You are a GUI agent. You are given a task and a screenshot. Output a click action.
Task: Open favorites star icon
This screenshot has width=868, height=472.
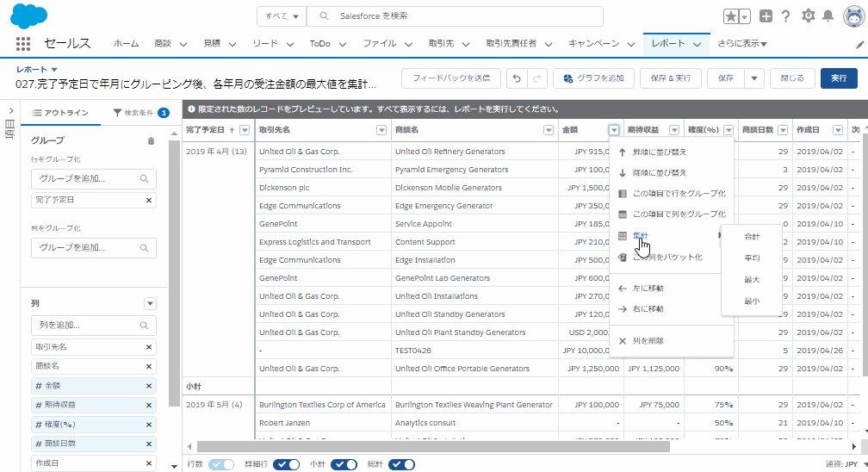click(x=731, y=16)
